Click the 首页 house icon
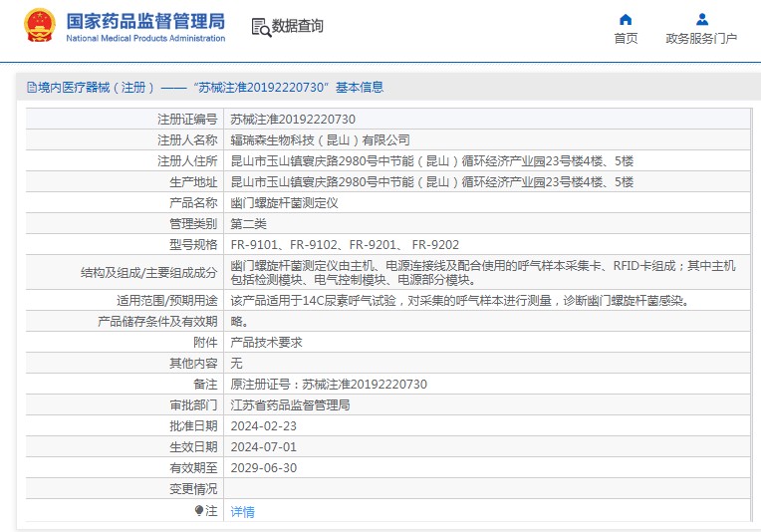Screen dimensions: 761x532 point(626,19)
